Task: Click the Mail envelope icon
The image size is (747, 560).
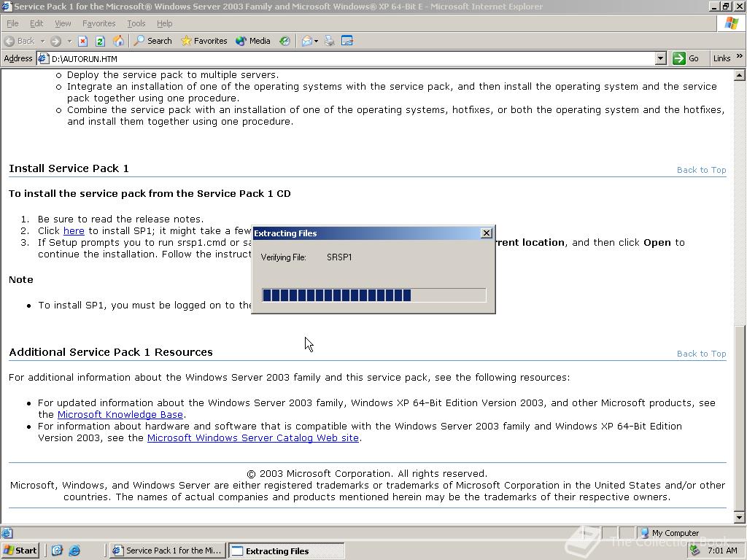Action: point(307,41)
